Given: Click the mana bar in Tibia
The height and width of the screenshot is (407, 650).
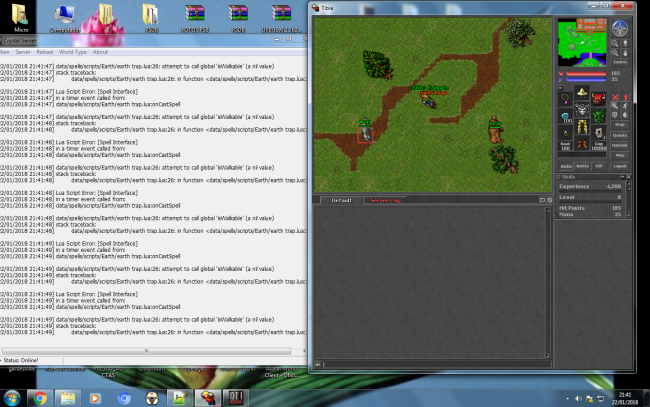Looking at the screenshot, I should point(585,79).
